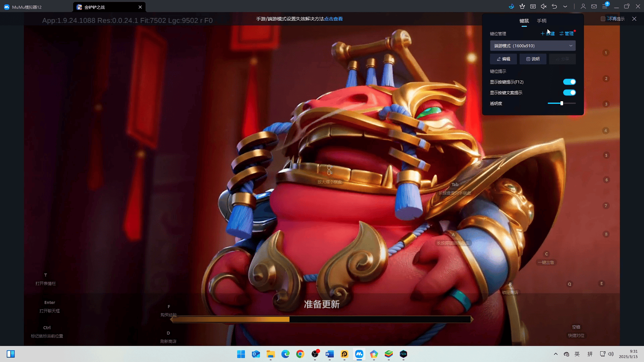Open MuMu emulator taskbar icon

coord(359,354)
